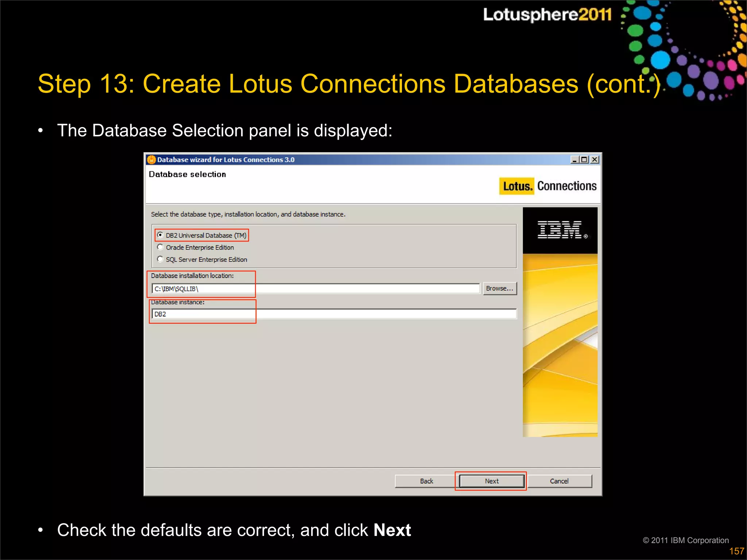Image resolution: width=747 pixels, height=560 pixels.
Task: Click 'Select the database type' instruction text
Action: coord(248,214)
